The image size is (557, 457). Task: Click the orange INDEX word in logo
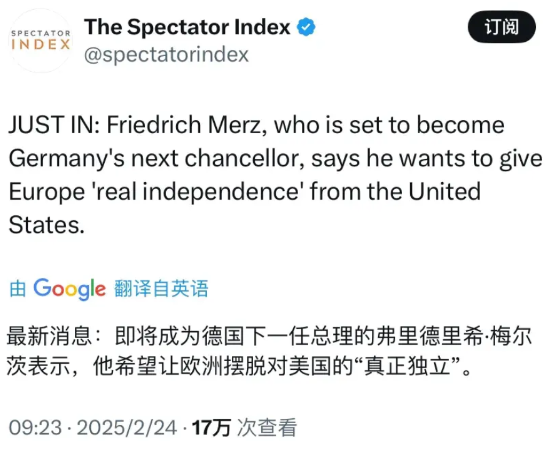(x=41, y=44)
